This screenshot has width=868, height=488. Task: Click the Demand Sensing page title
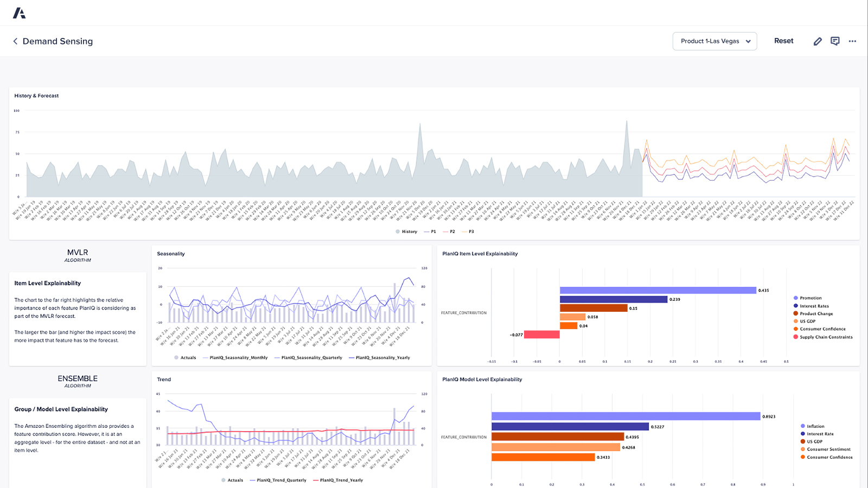[x=57, y=41]
